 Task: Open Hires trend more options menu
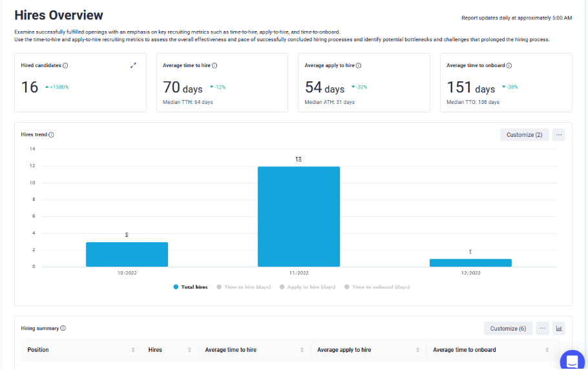point(559,135)
